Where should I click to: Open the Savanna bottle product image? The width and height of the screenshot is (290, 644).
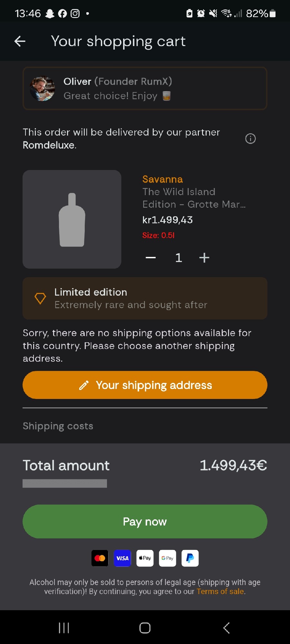72,219
